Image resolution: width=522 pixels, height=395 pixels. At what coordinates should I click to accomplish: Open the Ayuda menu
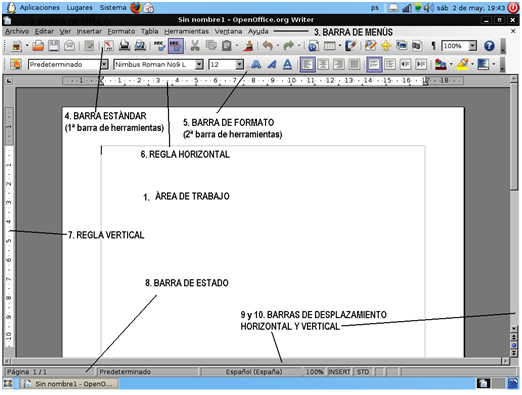click(x=258, y=31)
